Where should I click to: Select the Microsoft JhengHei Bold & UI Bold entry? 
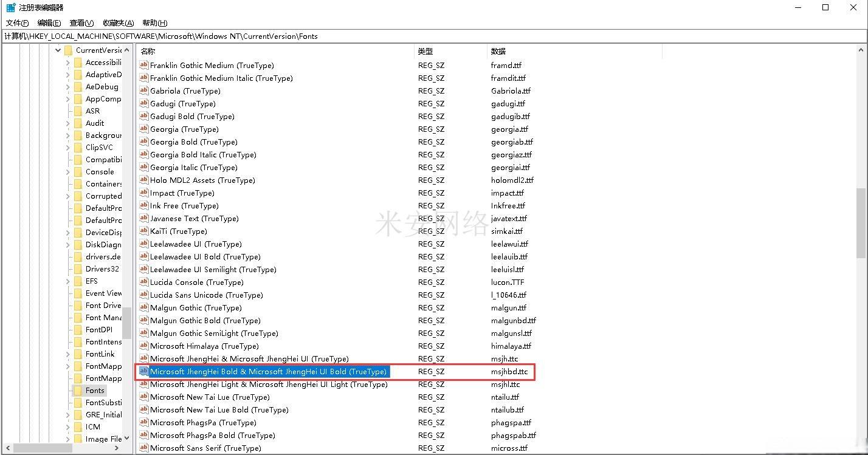[x=268, y=371]
